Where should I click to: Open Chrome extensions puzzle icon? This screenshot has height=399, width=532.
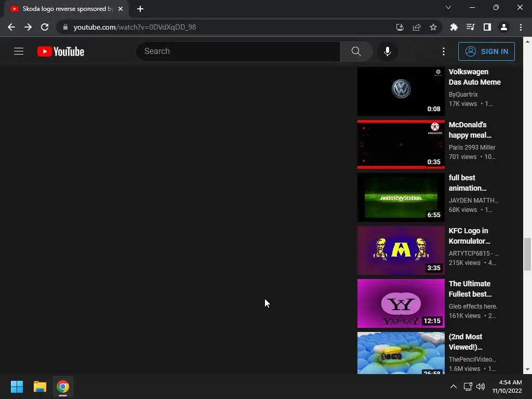[x=454, y=27]
